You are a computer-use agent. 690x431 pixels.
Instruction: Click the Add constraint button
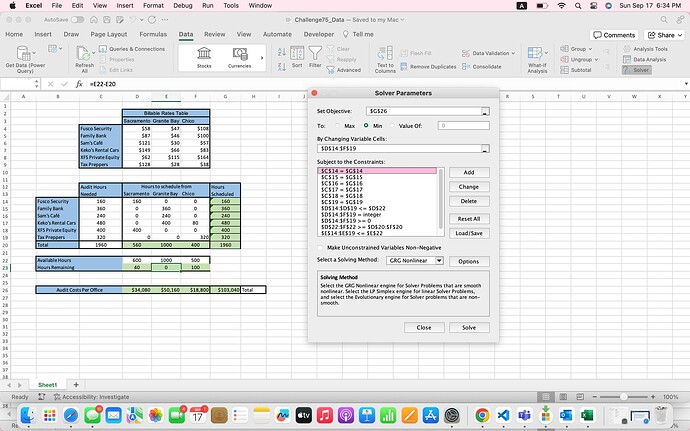[469, 173]
